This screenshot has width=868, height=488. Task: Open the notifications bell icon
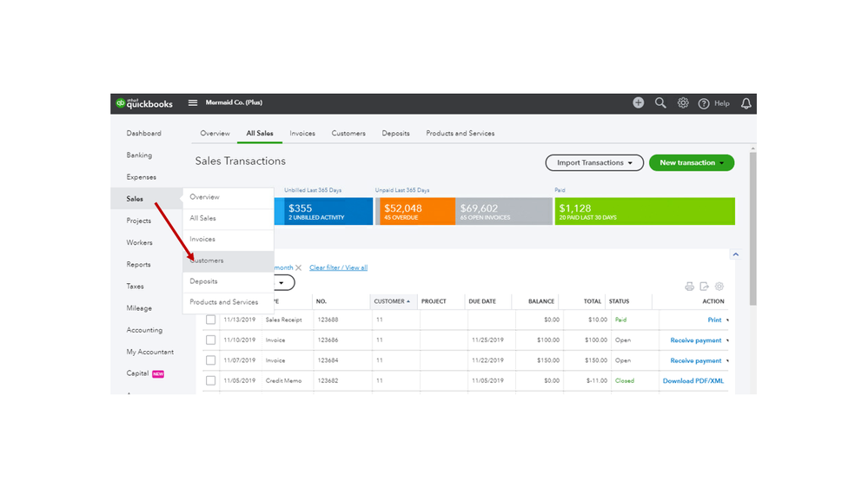[746, 103]
